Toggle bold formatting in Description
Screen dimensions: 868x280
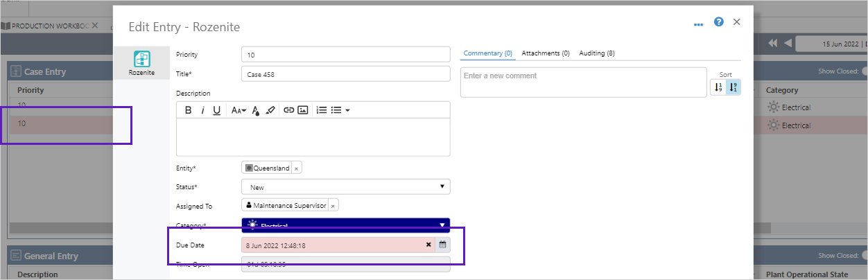click(x=188, y=110)
